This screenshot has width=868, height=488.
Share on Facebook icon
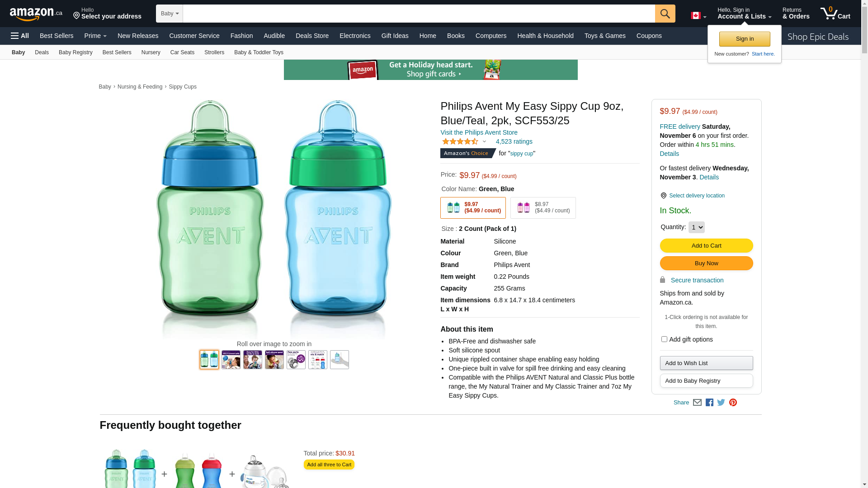pos(709,403)
